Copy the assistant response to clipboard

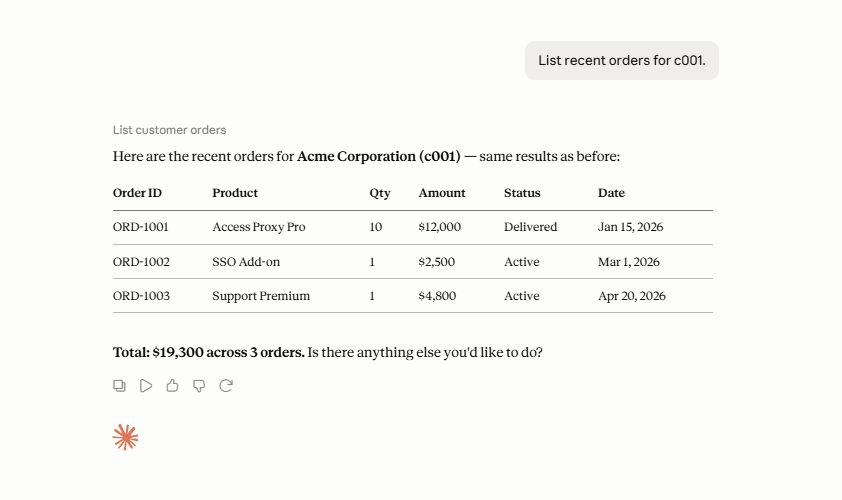[119, 386]
